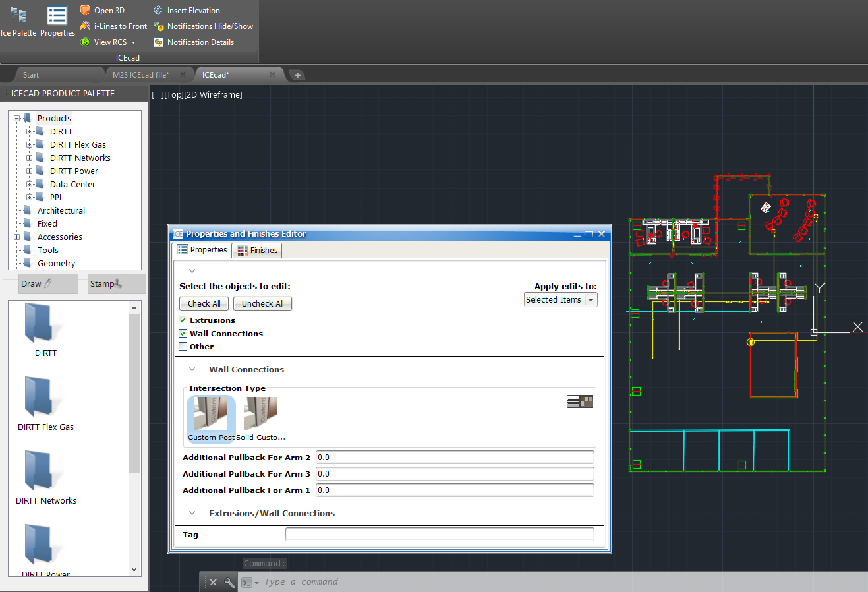Select Geometry in product tree
This screenshot has height=592, width=868.
(56, 264)
